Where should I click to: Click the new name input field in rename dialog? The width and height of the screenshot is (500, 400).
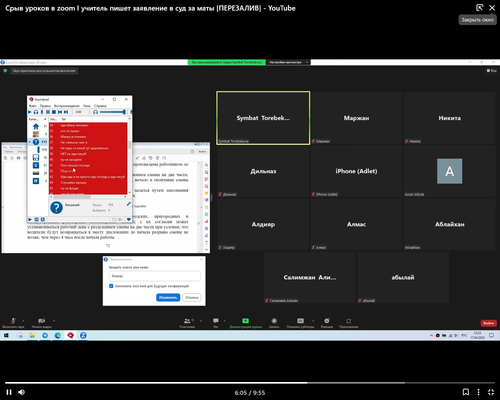(x=155, y=276)
